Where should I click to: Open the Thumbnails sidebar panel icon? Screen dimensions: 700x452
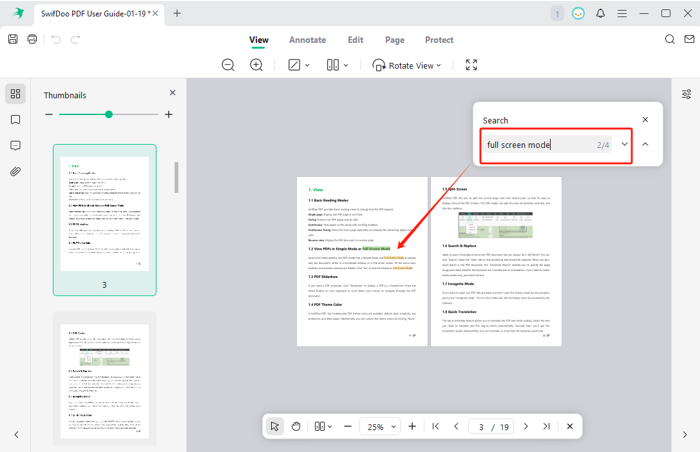pos(16,94)
